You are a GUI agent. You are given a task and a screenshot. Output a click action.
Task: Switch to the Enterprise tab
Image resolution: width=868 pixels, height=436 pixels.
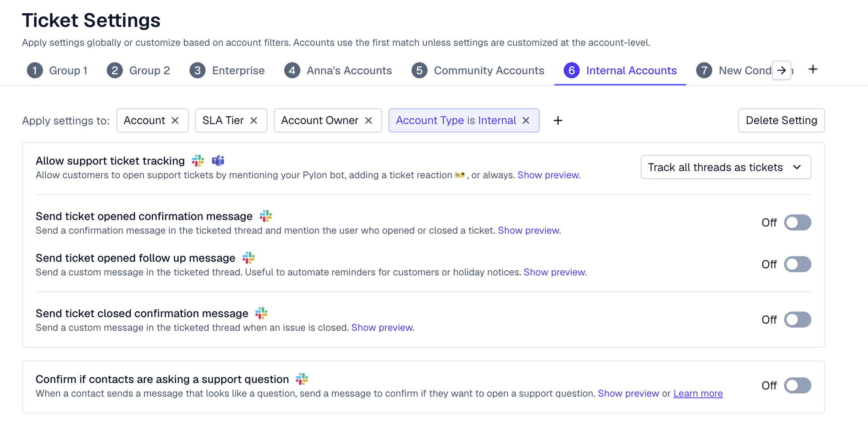(x=227, y=71)
